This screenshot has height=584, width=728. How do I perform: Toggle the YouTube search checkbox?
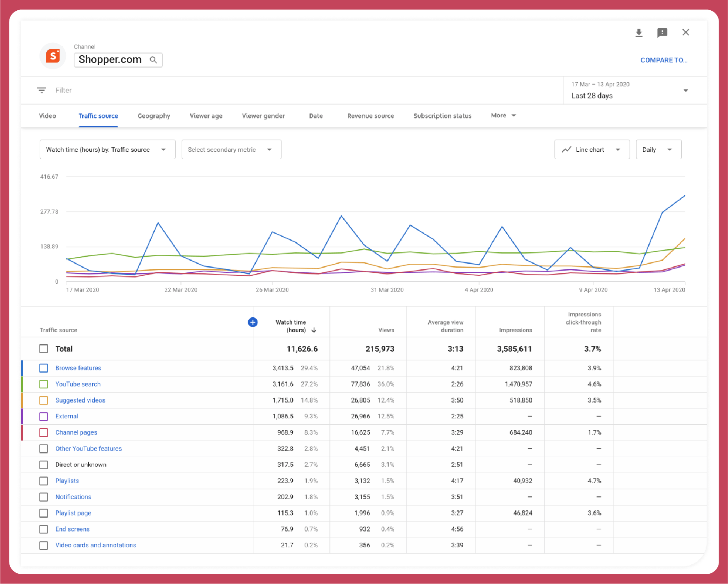(x=44, y=384)
